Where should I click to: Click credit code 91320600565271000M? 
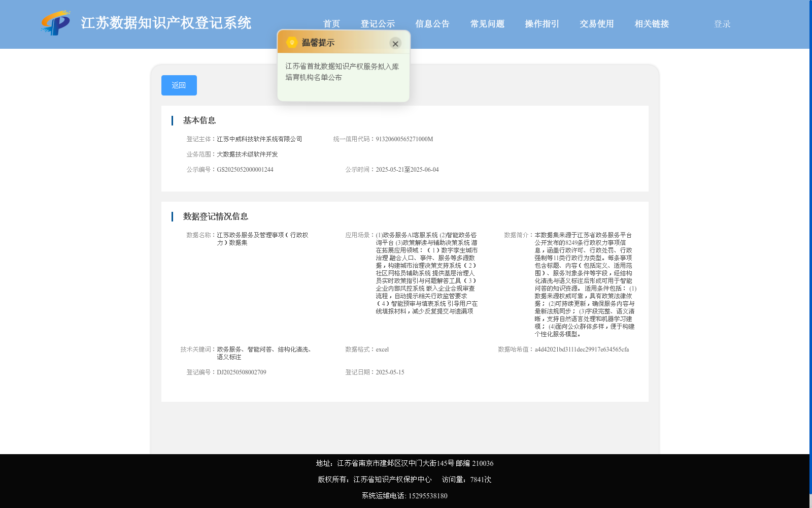(404, 139)
